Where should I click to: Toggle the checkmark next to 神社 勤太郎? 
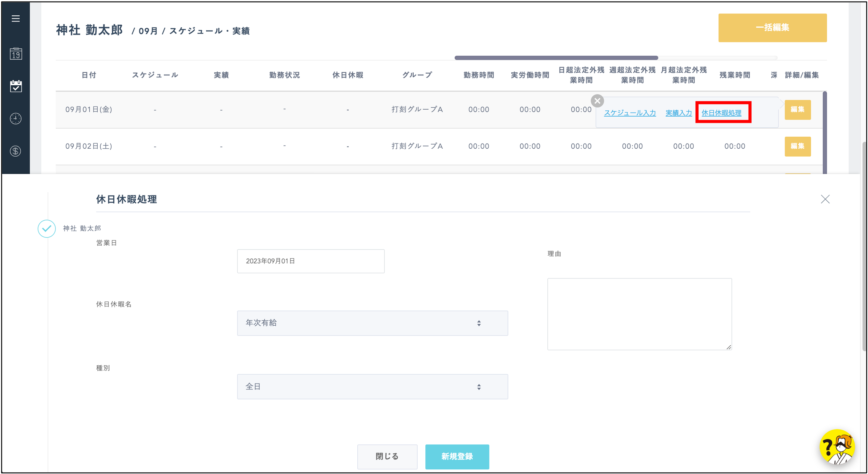tap(47, 229)
